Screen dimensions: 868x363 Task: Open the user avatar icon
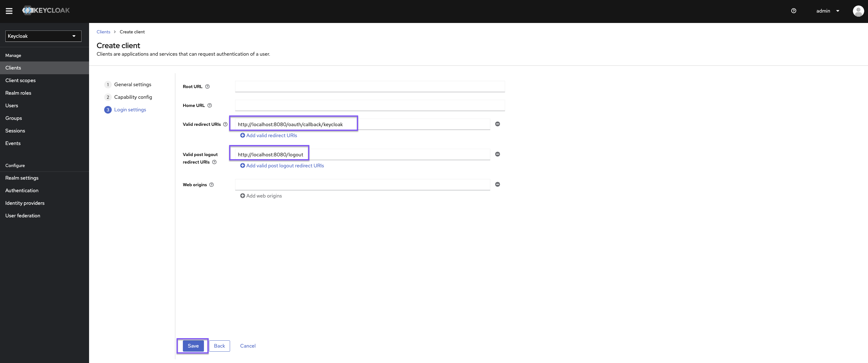click(858, 11)
